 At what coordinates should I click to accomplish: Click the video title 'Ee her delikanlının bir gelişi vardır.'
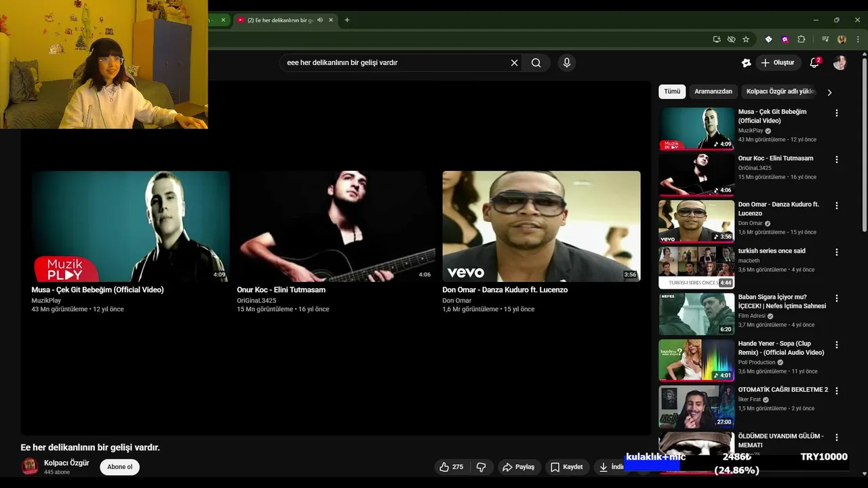tap(90, 448)
